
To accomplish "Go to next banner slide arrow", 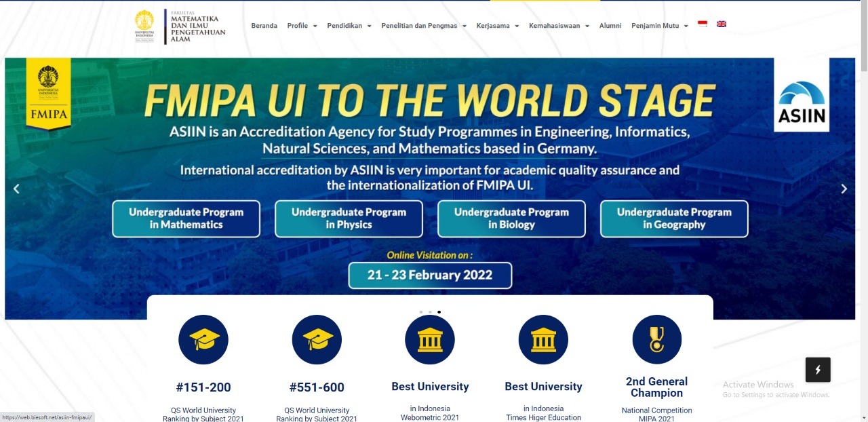I will [844, 189].
